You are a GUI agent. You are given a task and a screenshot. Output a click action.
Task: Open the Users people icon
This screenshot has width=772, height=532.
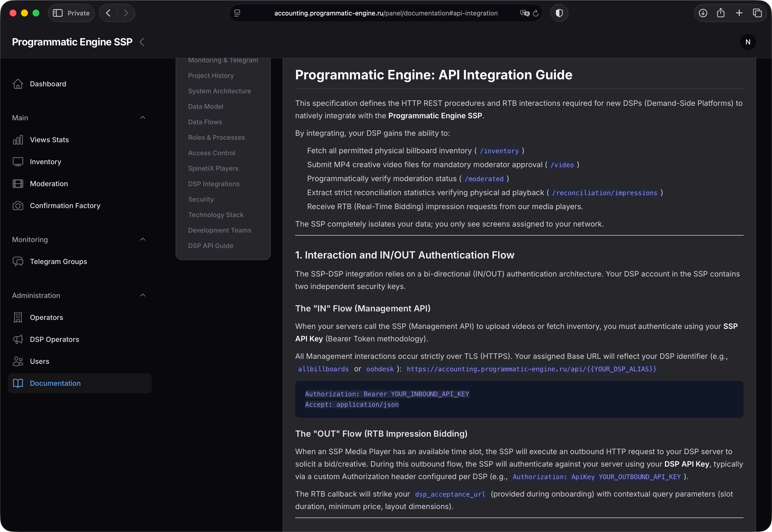click(18, 361)
